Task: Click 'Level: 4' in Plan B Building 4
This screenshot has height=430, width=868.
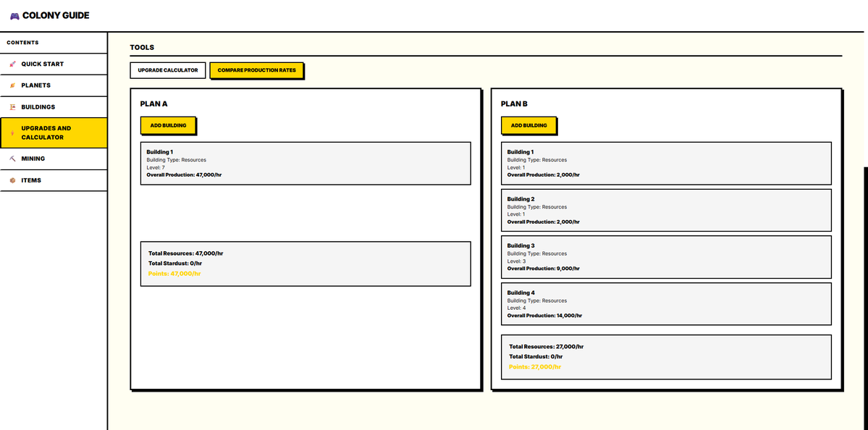Action: [516, 308]
